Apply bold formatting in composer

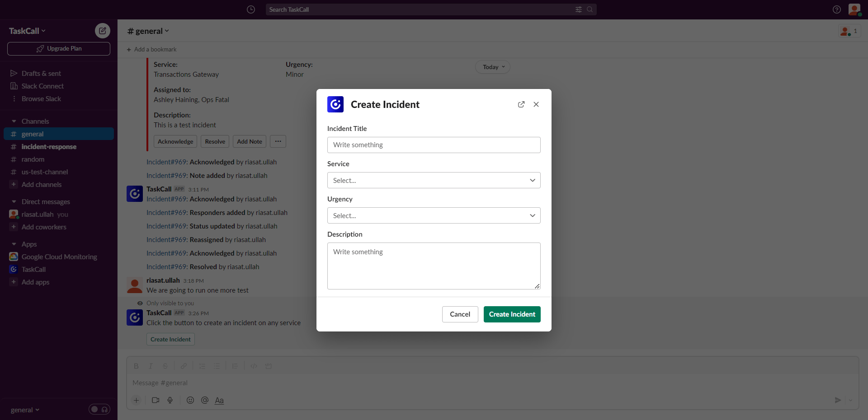point(136,366)
